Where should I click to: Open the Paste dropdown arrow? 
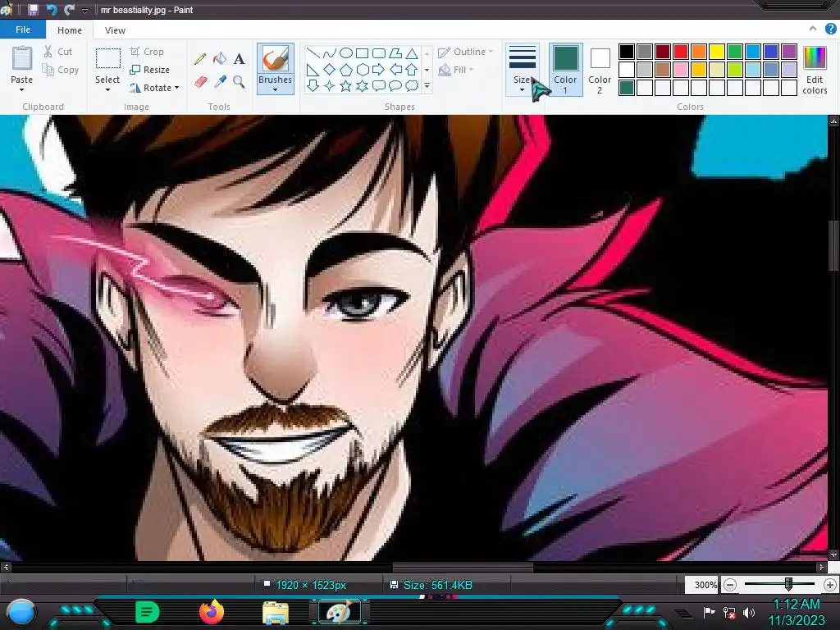[22, 90]
